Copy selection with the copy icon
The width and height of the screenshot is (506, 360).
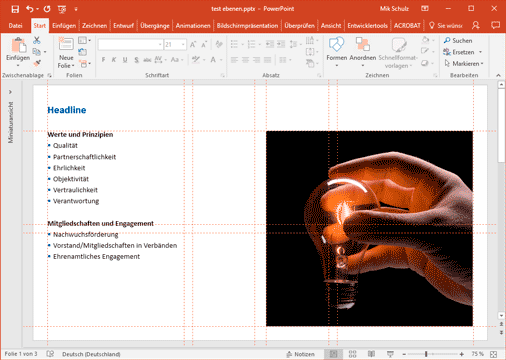37,52
